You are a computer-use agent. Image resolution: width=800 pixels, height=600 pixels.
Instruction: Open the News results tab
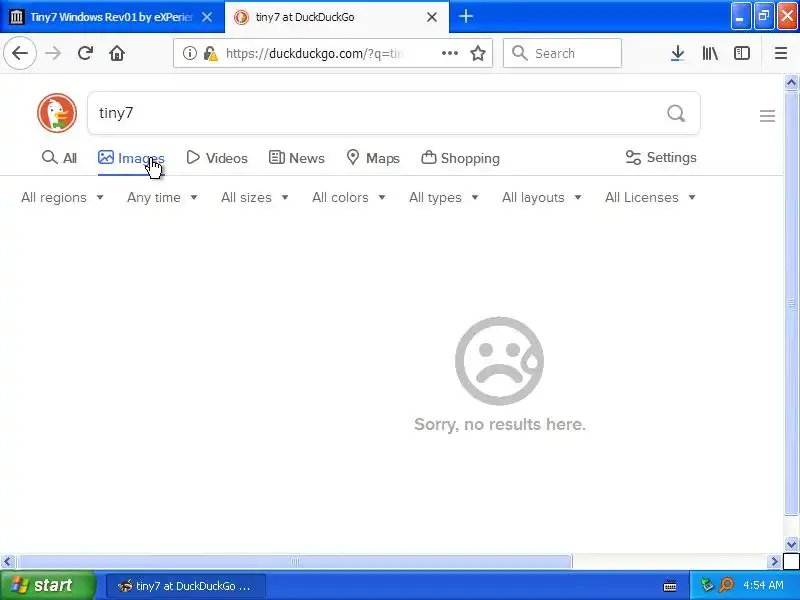pyautogui.click(x=296, y=158)
